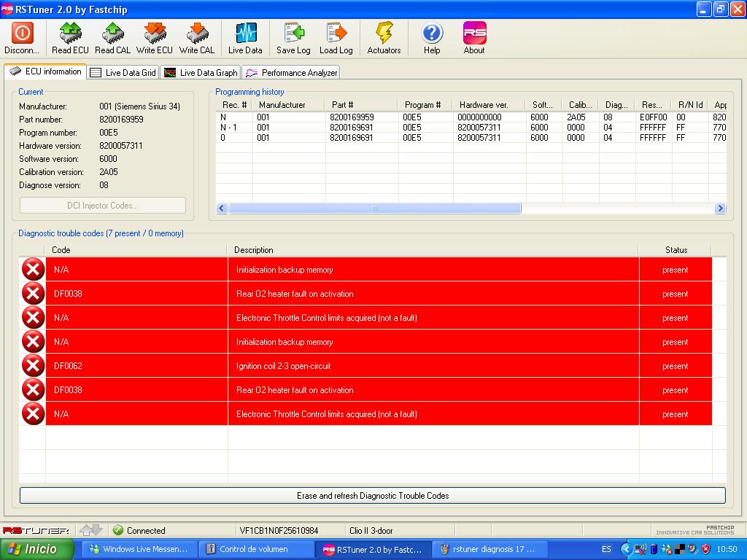Select the DF0062 code cell
The height and width of the screenshot is (560, 747).
(136, 366)
